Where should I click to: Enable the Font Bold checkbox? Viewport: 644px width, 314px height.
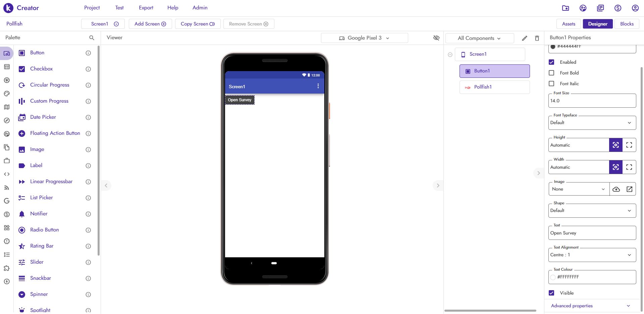click(x=551, y=73)
